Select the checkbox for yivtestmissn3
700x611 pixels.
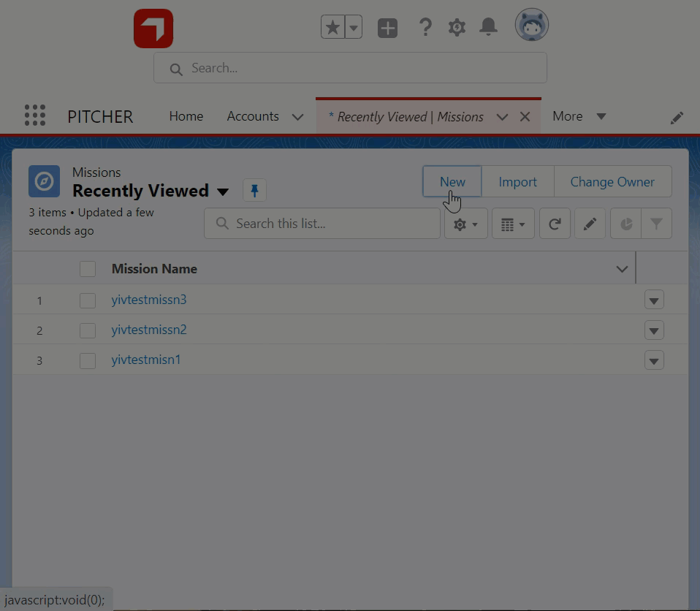pyautogui.click(x=88, y=300)
